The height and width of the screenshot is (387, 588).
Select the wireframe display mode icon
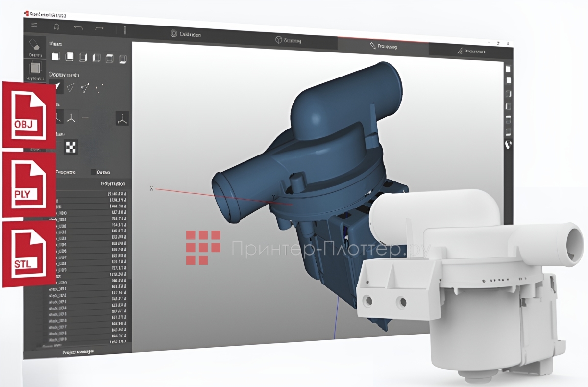click(71, 88)
